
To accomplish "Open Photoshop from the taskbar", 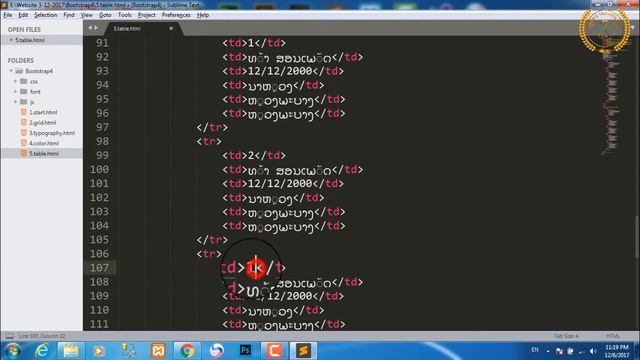I will (x=245, y=351).
